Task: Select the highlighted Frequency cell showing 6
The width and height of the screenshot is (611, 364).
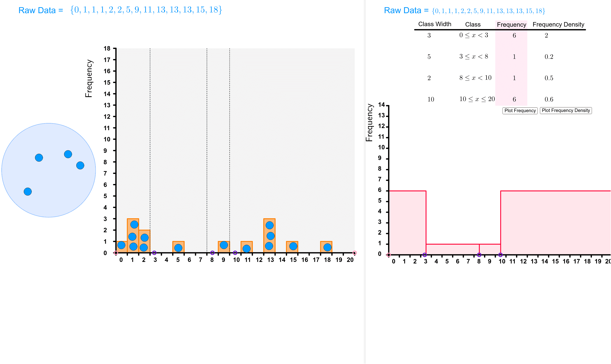Action: tap(514, 36)
